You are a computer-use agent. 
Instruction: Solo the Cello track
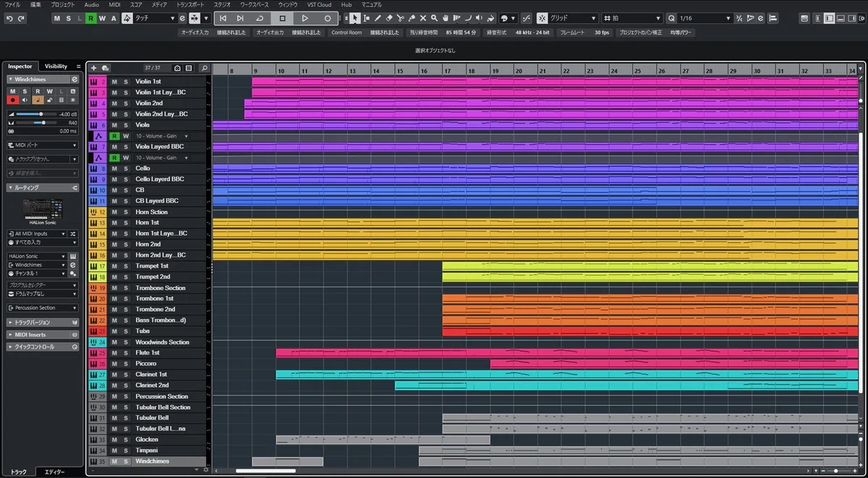tap(125, 168)
